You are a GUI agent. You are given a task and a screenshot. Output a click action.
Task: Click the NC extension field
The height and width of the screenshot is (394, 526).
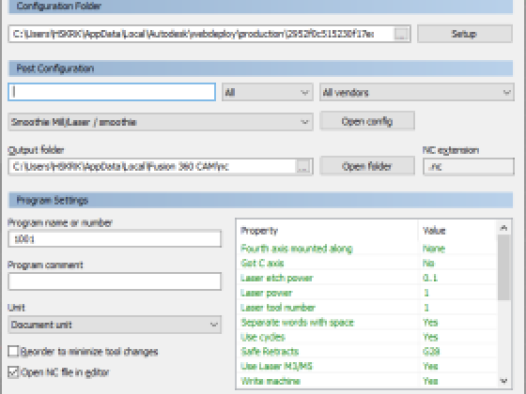coord(468,167)
